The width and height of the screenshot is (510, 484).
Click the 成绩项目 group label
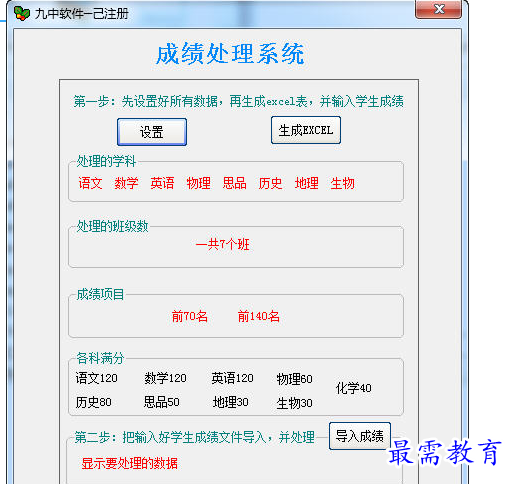tap(100, 294)
